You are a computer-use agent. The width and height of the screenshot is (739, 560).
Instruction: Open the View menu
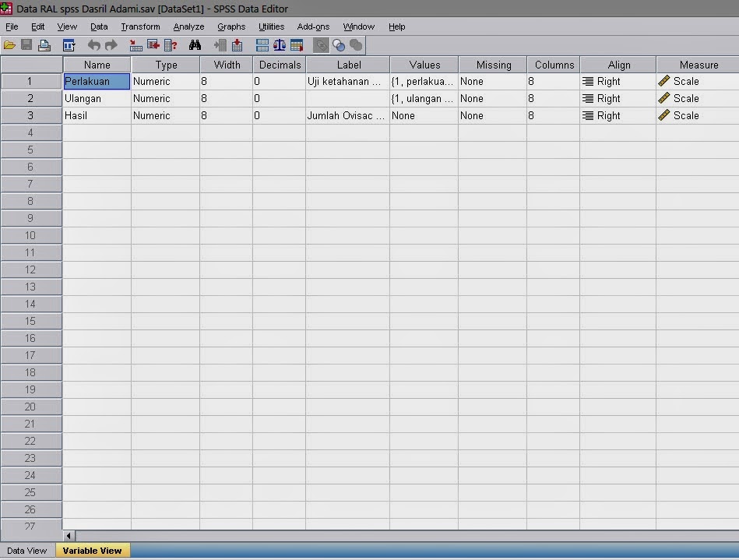point(67,26)
